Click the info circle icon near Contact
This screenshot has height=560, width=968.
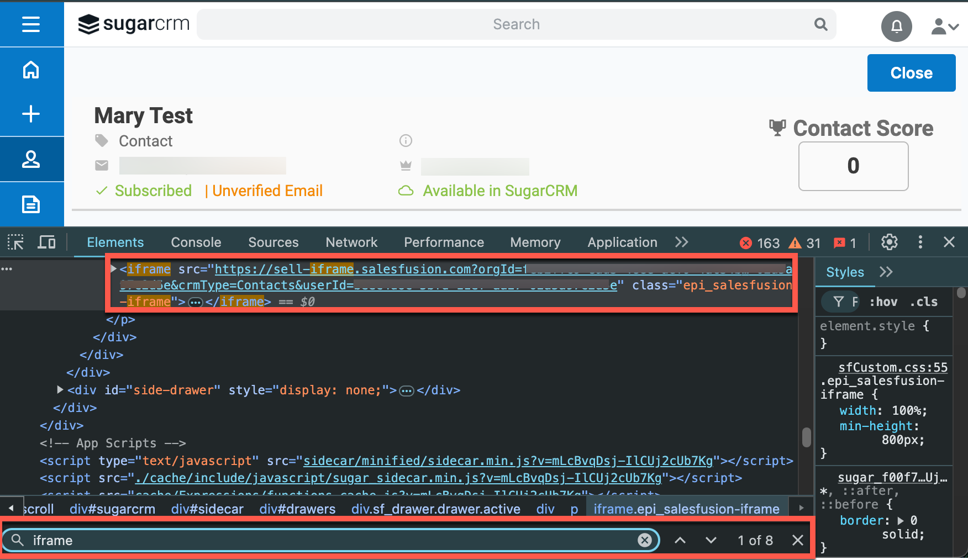click(x=406, y=141)
